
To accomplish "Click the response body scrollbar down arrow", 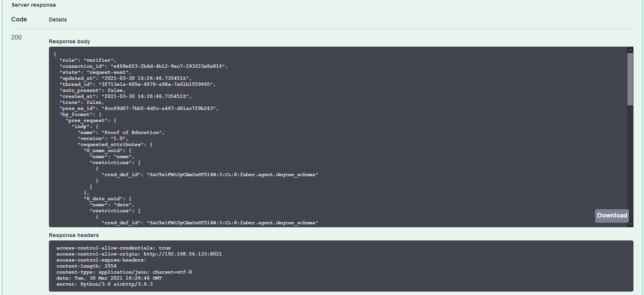I will pos(630,224).
